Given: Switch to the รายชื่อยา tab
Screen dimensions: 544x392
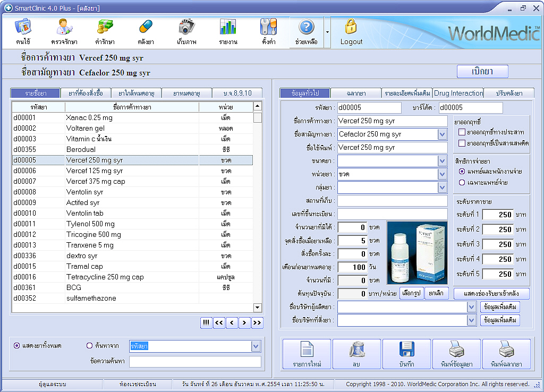Looking at the screenshot, I should click(36, 93).
